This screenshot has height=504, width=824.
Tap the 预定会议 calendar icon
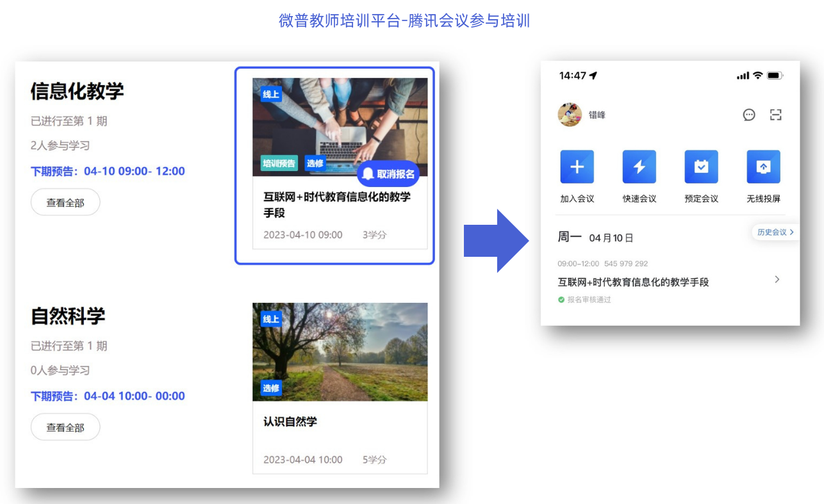[x=701, y=167]
